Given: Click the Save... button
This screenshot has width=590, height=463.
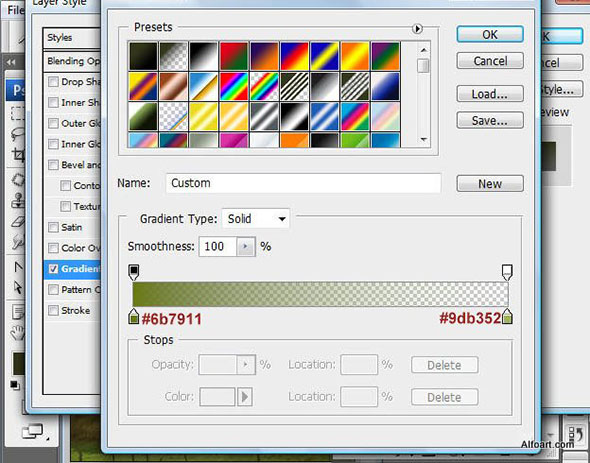Looking at the screenshot, I should [x=490, y=120].
